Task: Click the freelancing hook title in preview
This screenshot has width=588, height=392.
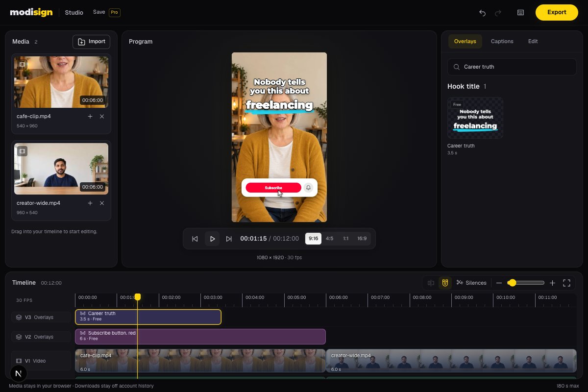Action: [279, 105]
